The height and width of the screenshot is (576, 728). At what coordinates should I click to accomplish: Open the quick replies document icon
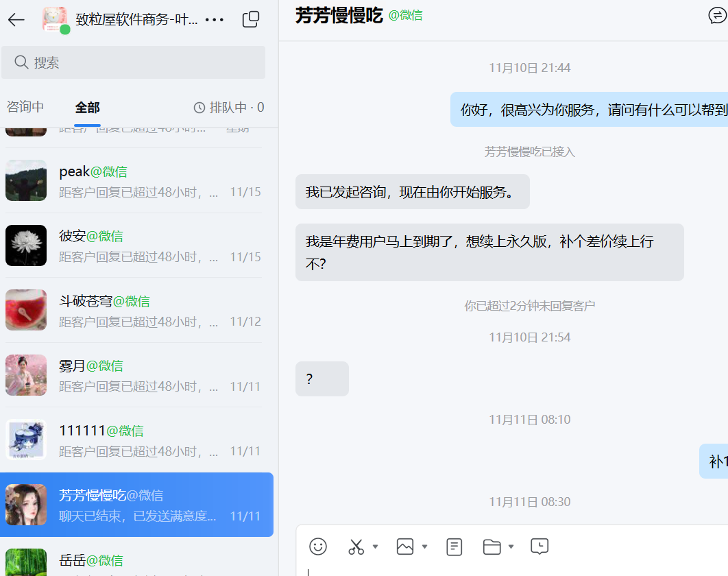coord(453,547)
